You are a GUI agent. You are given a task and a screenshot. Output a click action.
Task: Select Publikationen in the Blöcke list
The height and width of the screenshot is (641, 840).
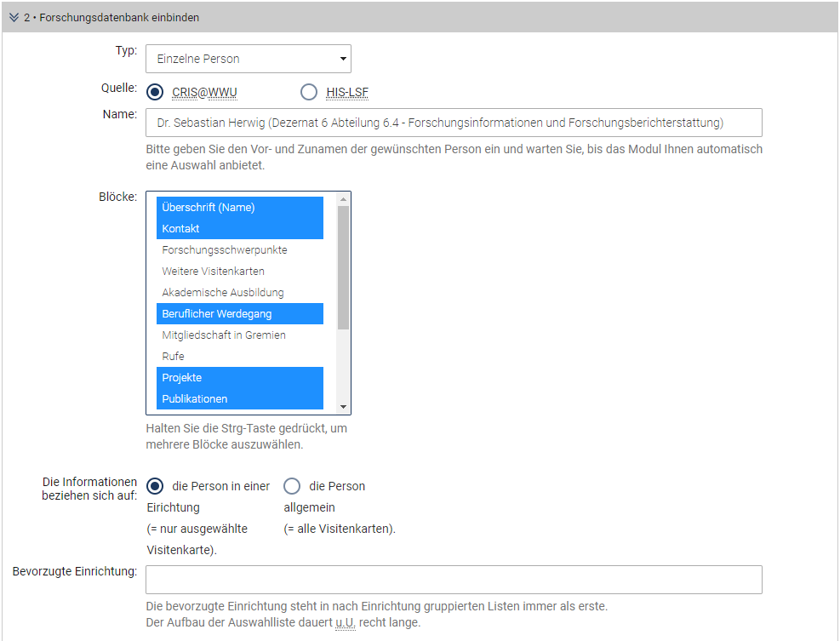[240, 399]
